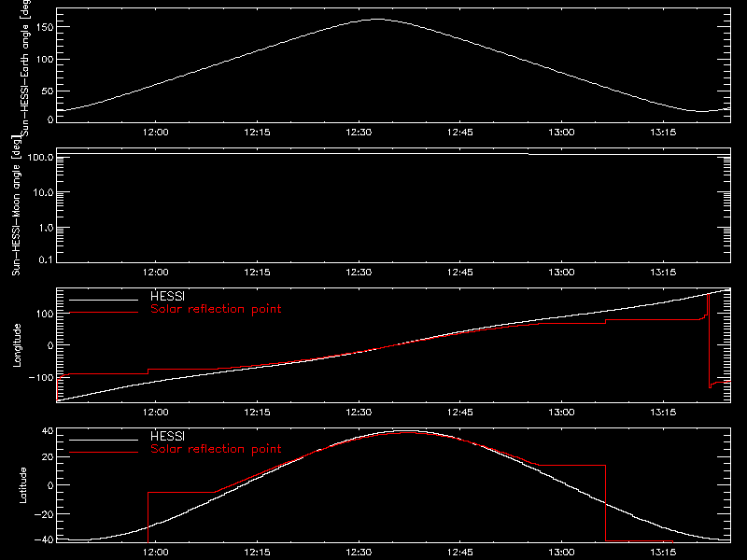747x560 pixels.
Task: Pick red legend line sample in Longitude plot
Action: [104, 313]
